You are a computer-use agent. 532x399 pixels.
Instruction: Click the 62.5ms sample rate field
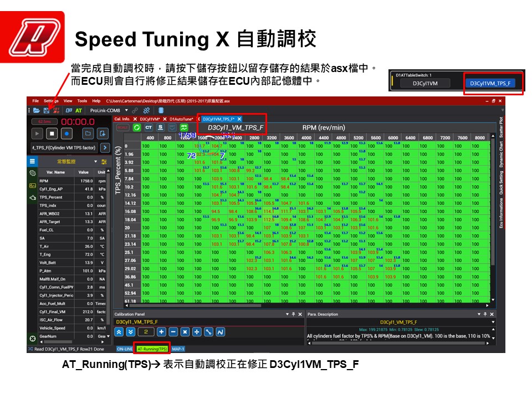(44, 121)
